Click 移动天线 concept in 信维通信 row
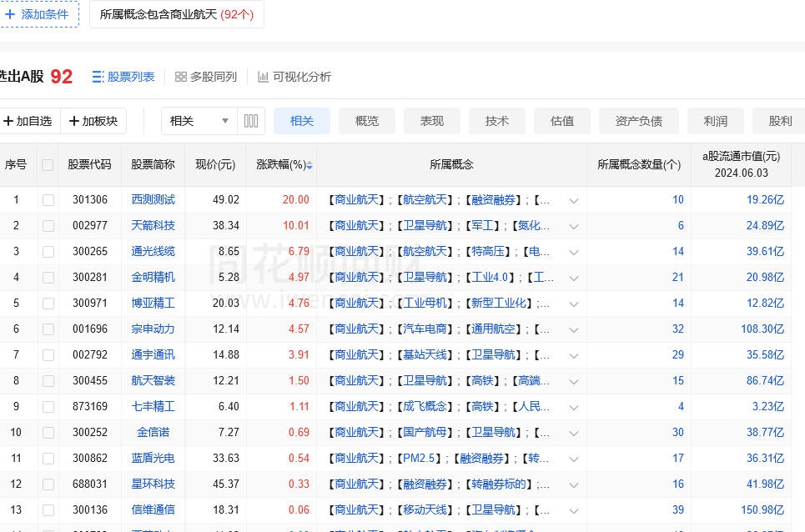This screenshot has width=805, height=532. tap(425, 509)
